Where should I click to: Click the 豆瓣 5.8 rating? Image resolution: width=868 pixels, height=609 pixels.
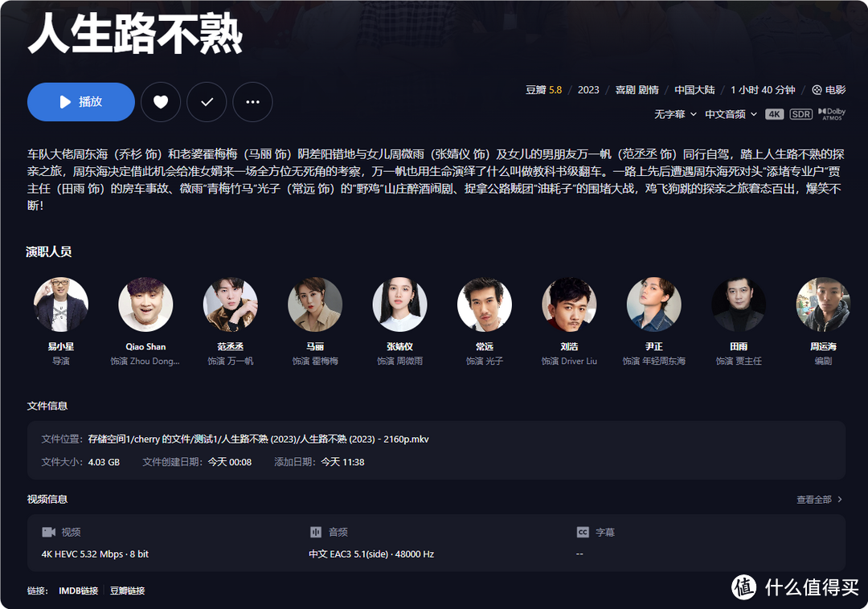543,90
